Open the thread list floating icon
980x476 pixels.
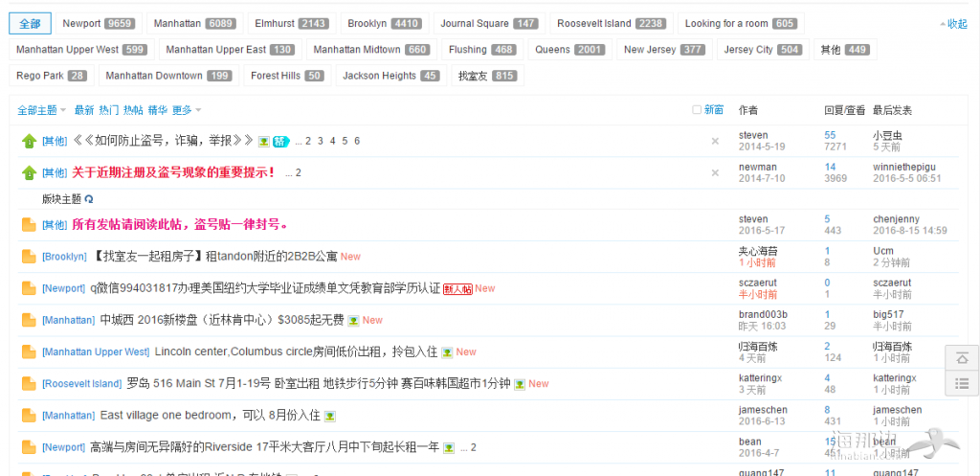(x=962, y=383)
